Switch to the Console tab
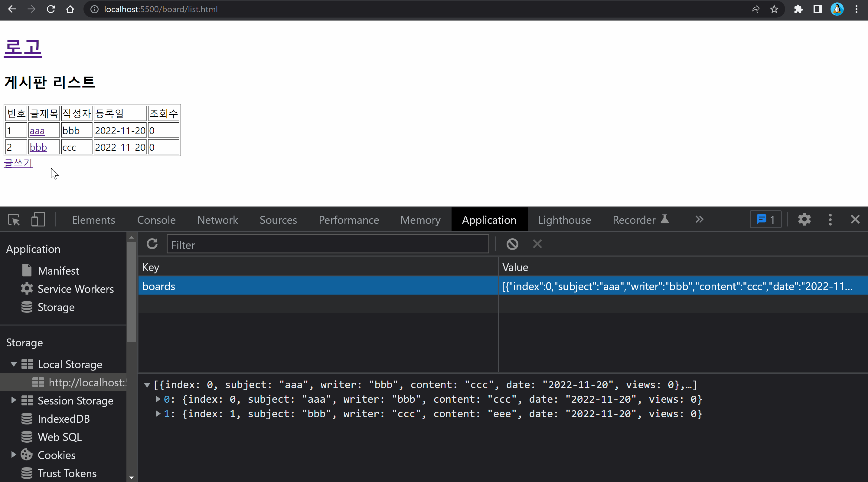Viewport: 868px width, 482px height. tap(156, 220)
